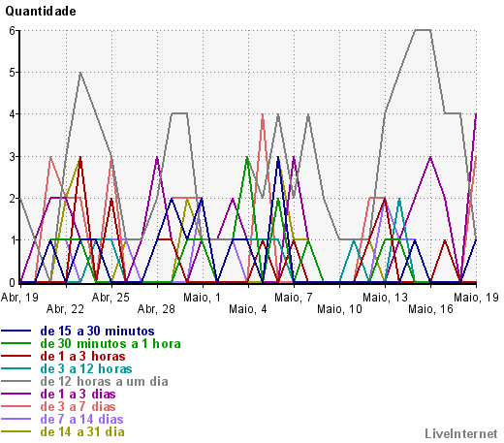Click the 'Quantidade' axis title

coord(41,12)
